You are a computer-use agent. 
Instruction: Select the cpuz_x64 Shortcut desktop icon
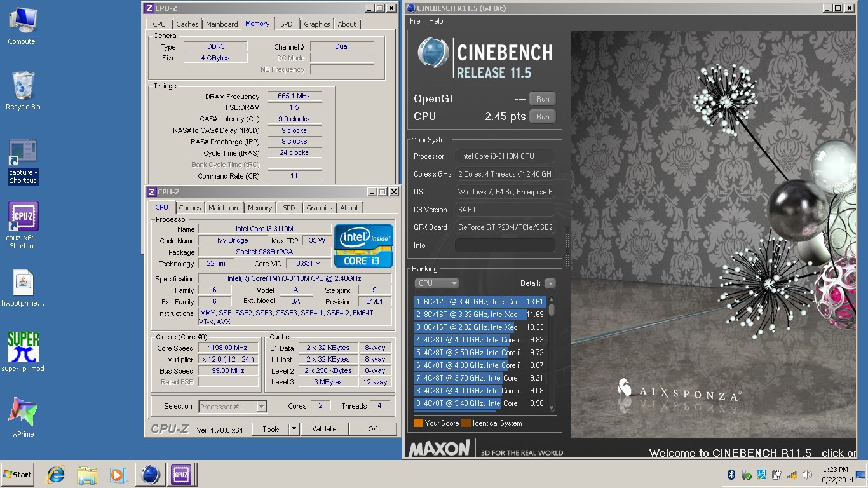click(23, 226)
